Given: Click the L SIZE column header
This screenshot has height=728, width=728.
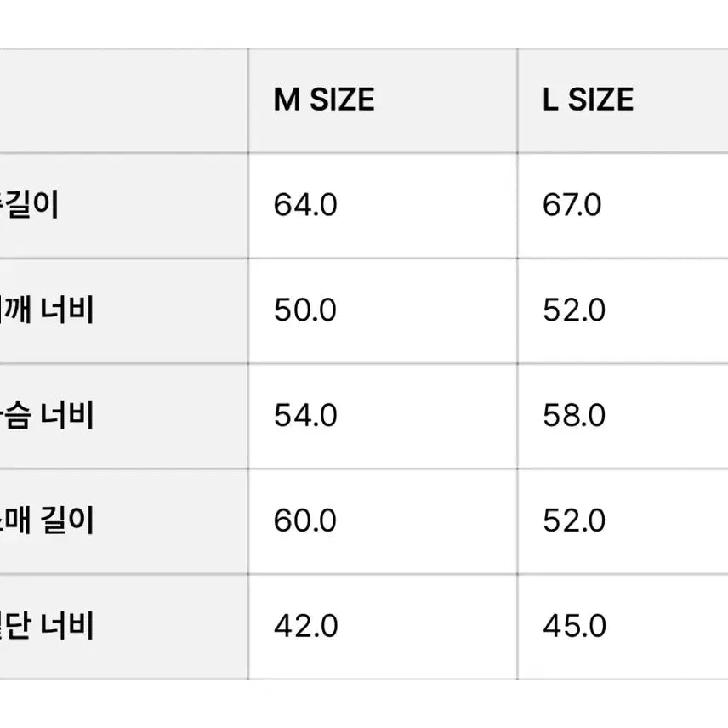Looking at the screenshot, I should 588,100.
